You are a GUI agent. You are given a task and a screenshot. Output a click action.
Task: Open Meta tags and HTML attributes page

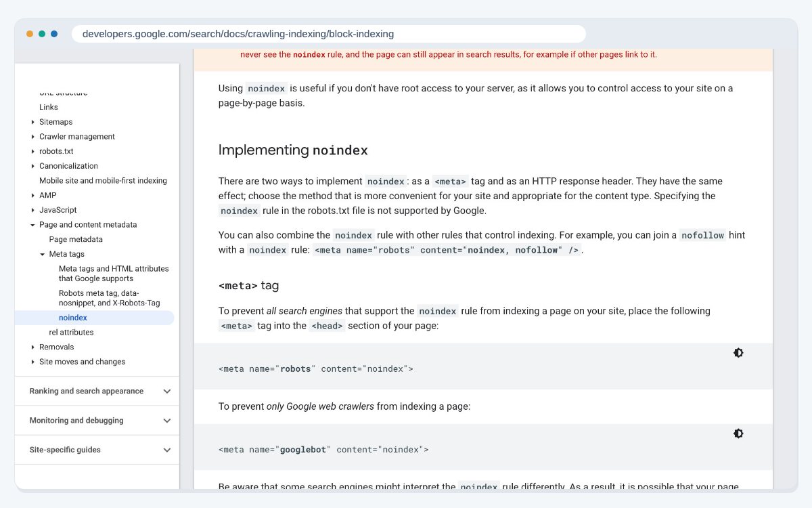[114, 274]
